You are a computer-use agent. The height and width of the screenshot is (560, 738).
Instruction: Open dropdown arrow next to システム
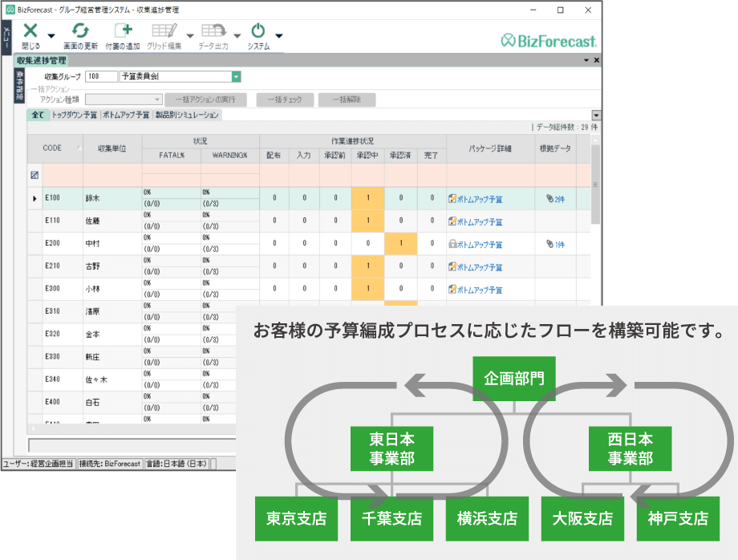[x=279, y=36]
